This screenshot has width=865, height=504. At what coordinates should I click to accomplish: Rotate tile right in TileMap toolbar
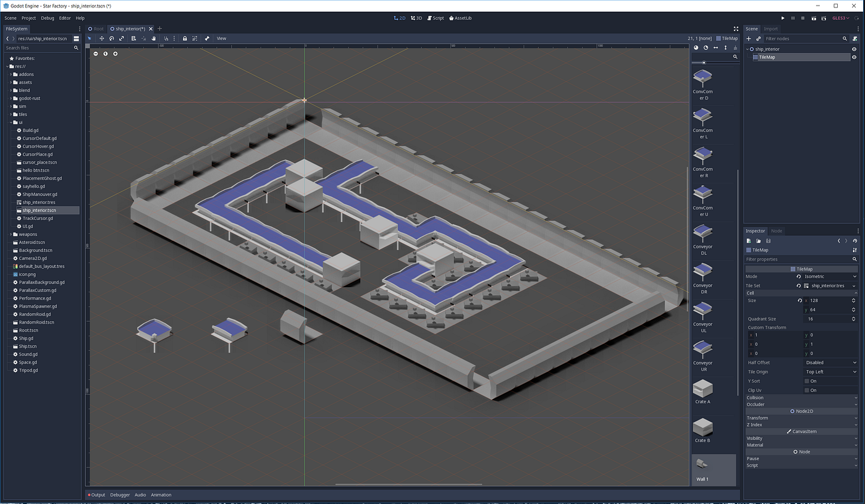click(x=706, y=48)
